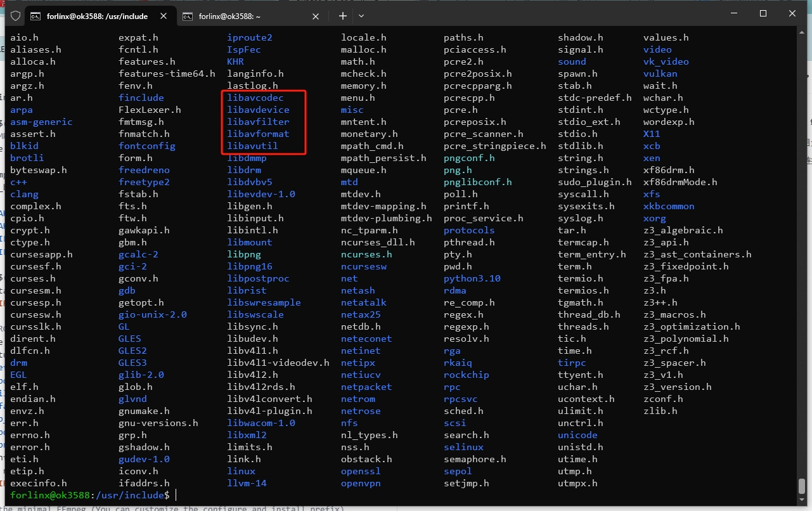Click the libxml2 directory entry
This screenshot has height=511, width=812.
(247, 435)
